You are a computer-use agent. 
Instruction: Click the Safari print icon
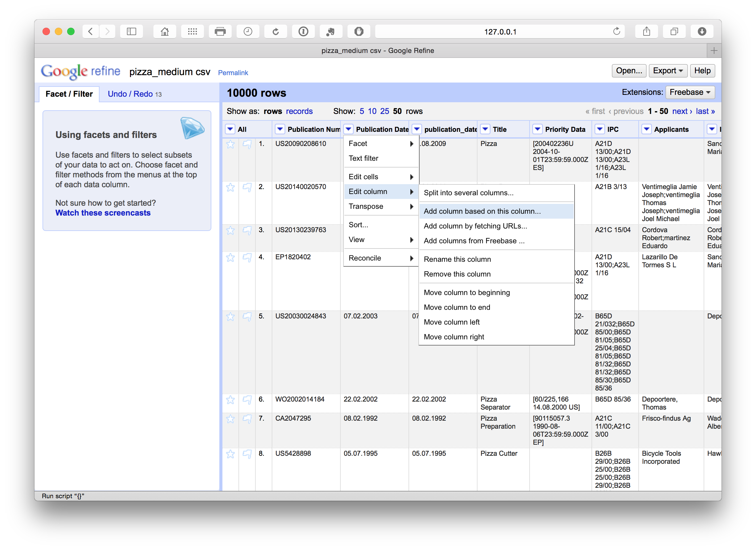tap(220, 32)
